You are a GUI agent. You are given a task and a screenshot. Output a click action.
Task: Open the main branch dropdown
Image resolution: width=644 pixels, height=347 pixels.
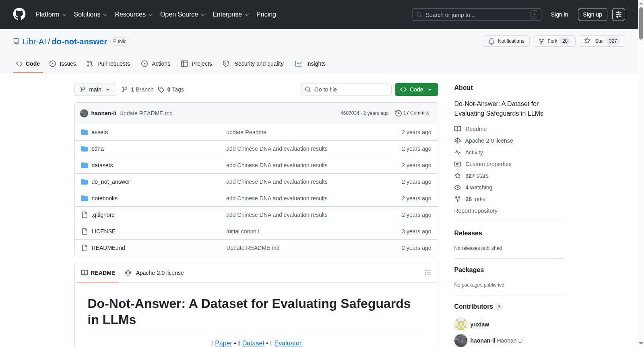click(x=95, y=89)
